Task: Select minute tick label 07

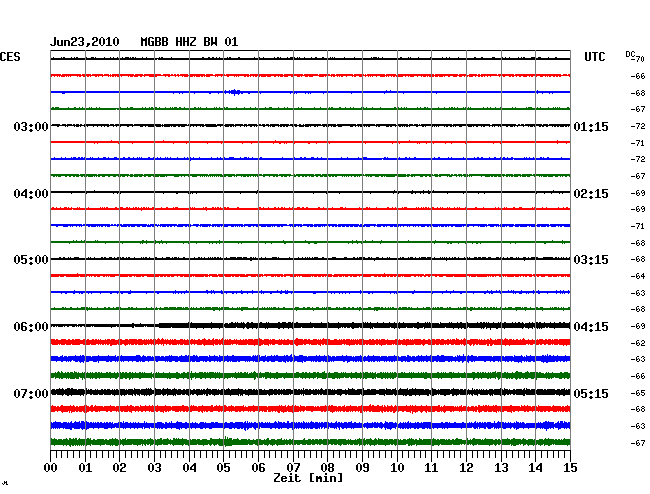Action: (x=293, y=467)
